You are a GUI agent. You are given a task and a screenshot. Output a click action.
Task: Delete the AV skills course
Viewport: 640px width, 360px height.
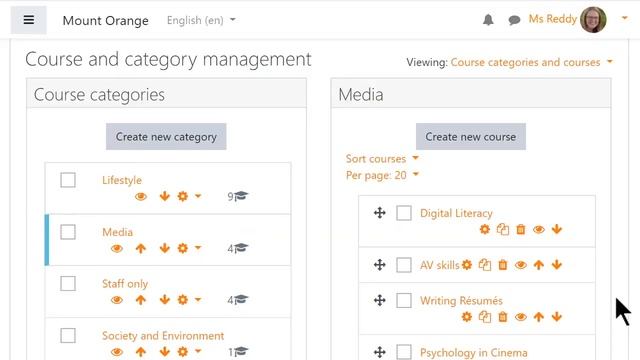click(x=503, y=265)
